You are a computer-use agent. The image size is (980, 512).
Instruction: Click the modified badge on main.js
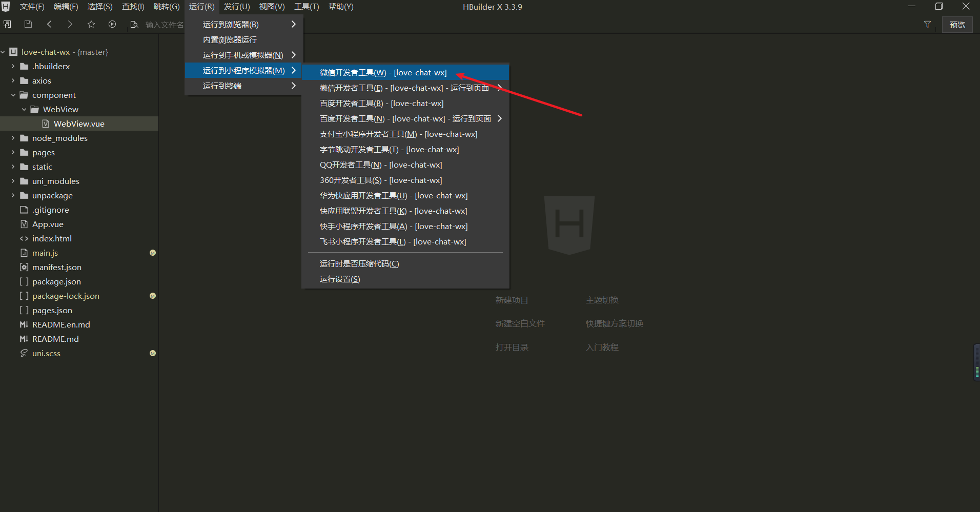(x=153, y=253)
